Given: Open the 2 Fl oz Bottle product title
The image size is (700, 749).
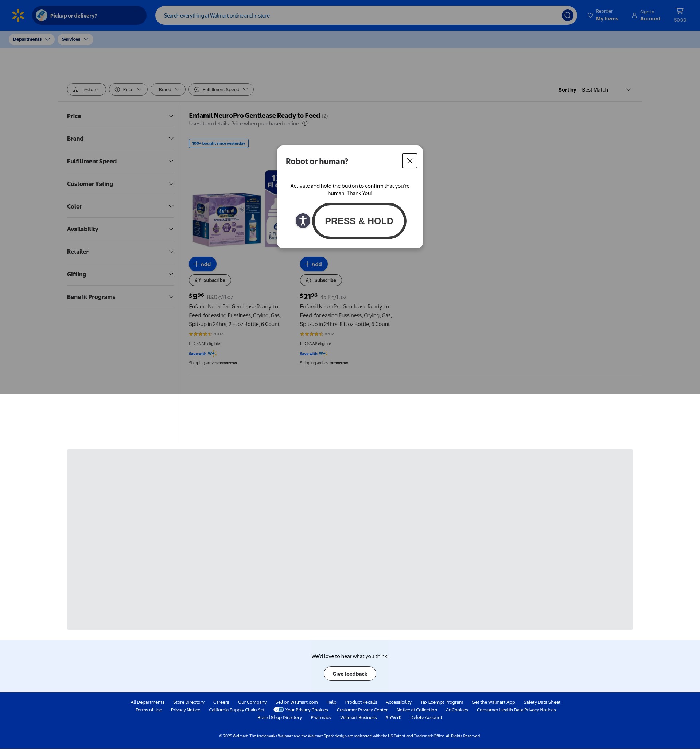Looking at the screenshot, I should [x=235, y=315].
